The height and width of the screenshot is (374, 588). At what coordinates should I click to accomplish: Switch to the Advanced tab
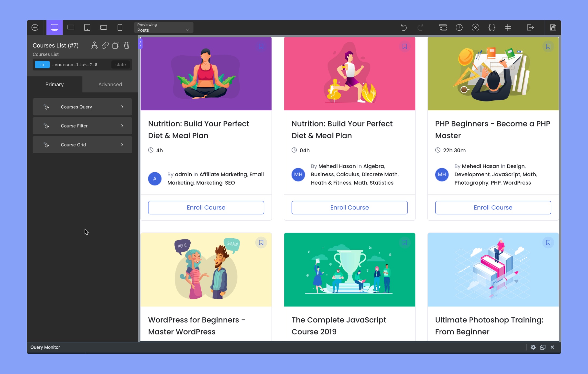[110, 84]
